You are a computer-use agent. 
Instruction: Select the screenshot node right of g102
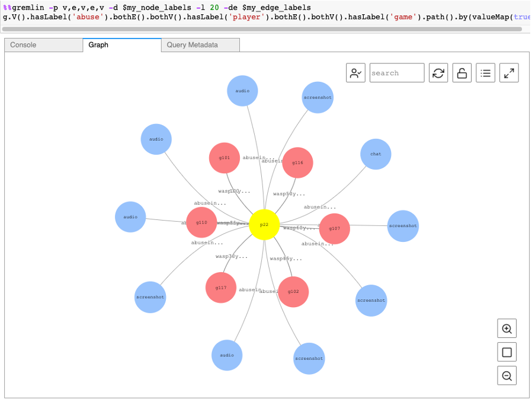tap(371, 301)
